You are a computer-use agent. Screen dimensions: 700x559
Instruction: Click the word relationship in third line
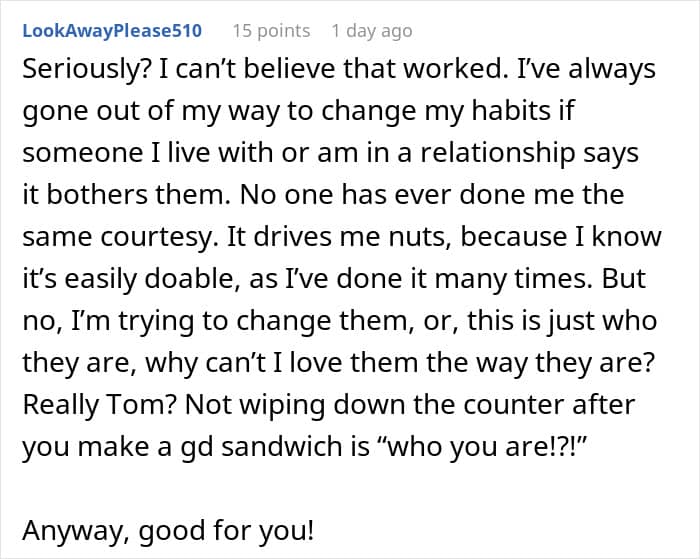pos(498,153)
